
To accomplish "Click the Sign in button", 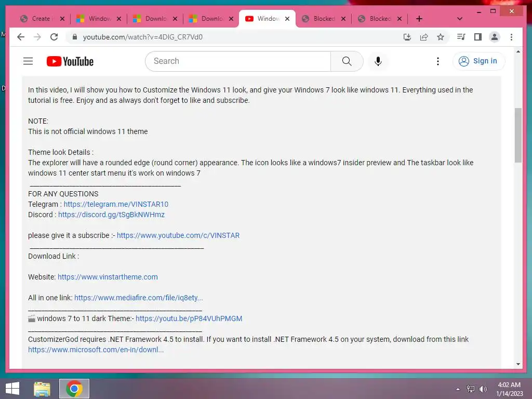I will point(478,61).
